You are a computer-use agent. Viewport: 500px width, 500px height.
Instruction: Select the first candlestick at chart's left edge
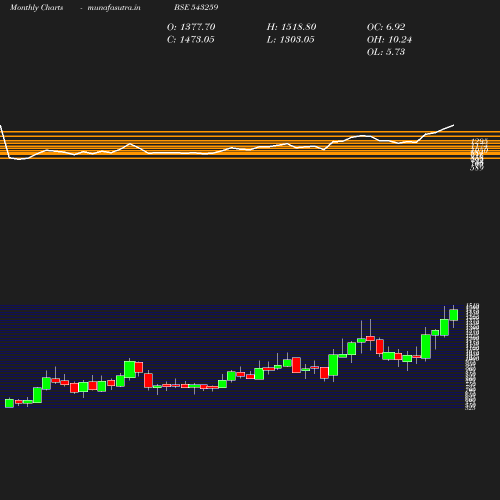click(x=9, y=403)
